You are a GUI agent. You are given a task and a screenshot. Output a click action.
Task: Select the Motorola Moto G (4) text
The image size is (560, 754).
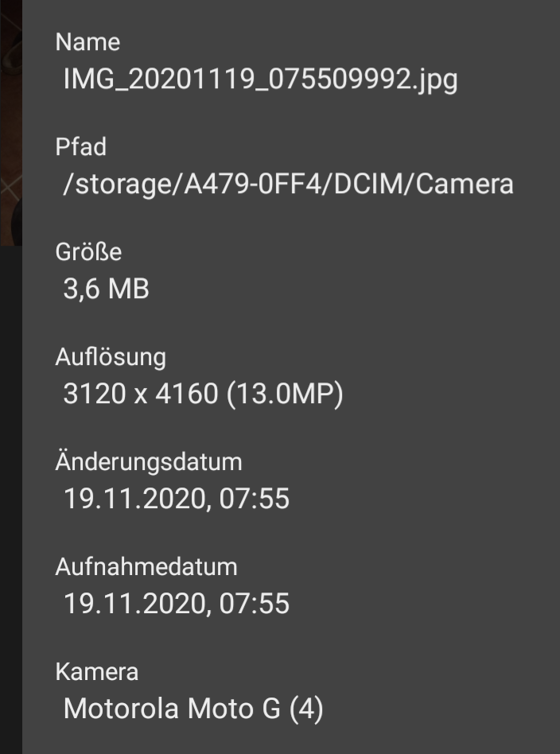[193, 709]
